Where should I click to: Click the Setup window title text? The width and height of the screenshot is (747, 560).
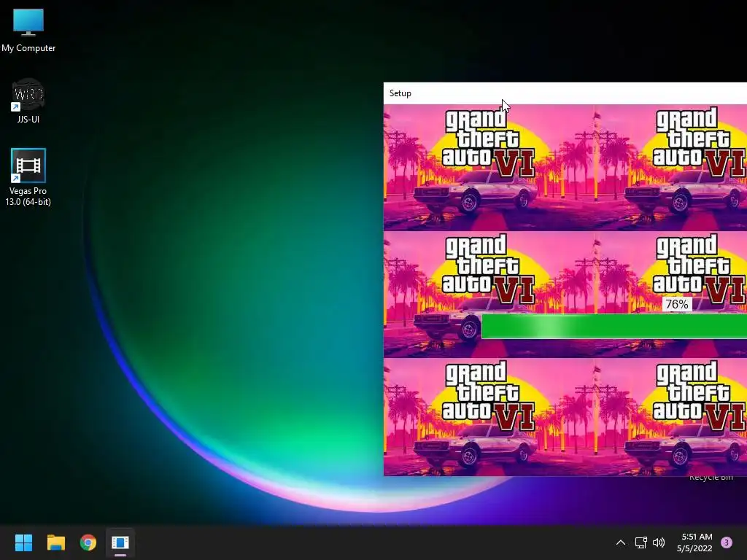(400, 93)
